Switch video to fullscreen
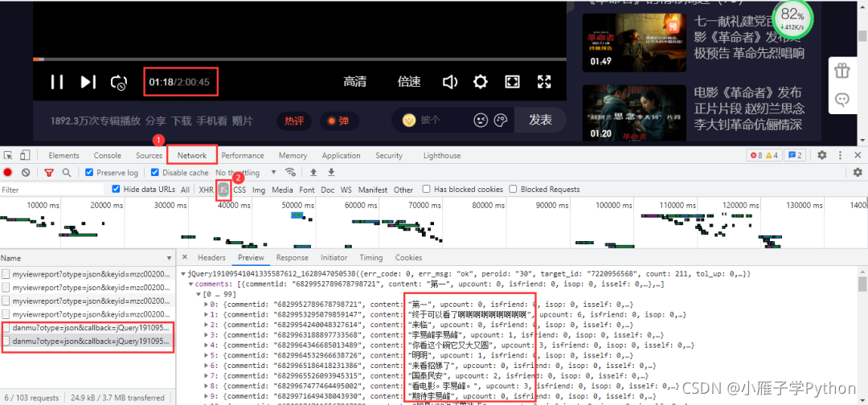 point(544,82)
